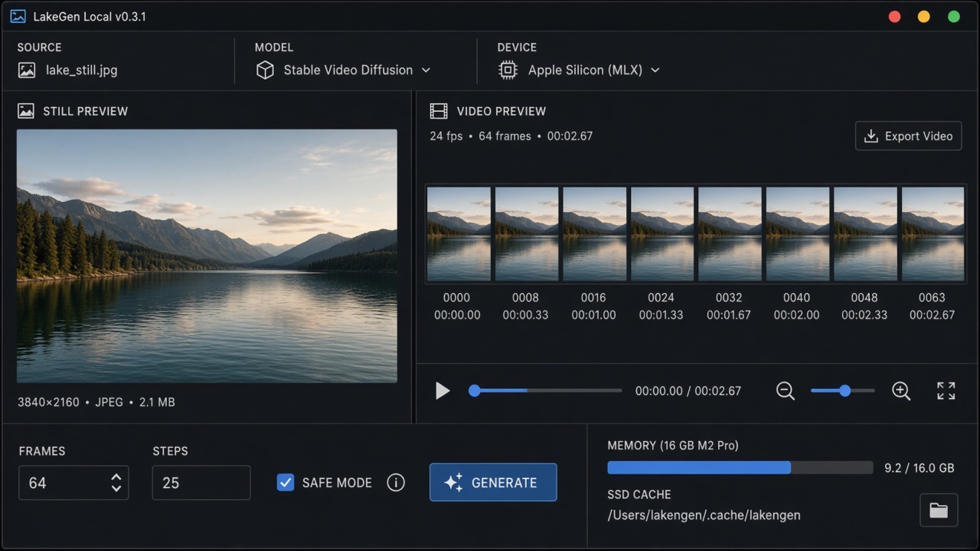
Task: Click the model cube icon
Action: tap(265, 70)
